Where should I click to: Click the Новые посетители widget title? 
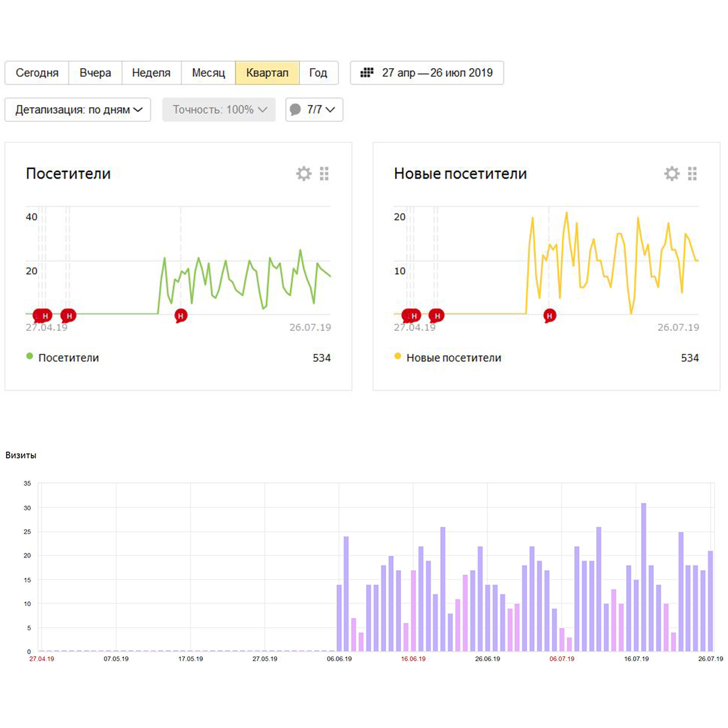tap(460, 174)
